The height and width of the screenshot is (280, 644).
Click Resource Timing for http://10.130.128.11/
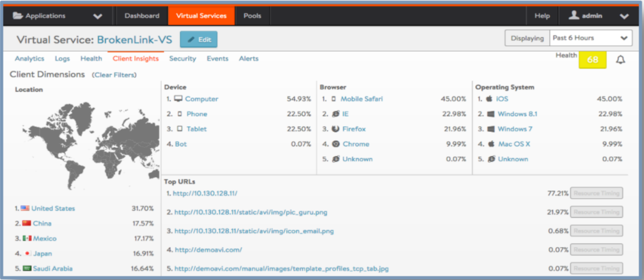point(596,193)
